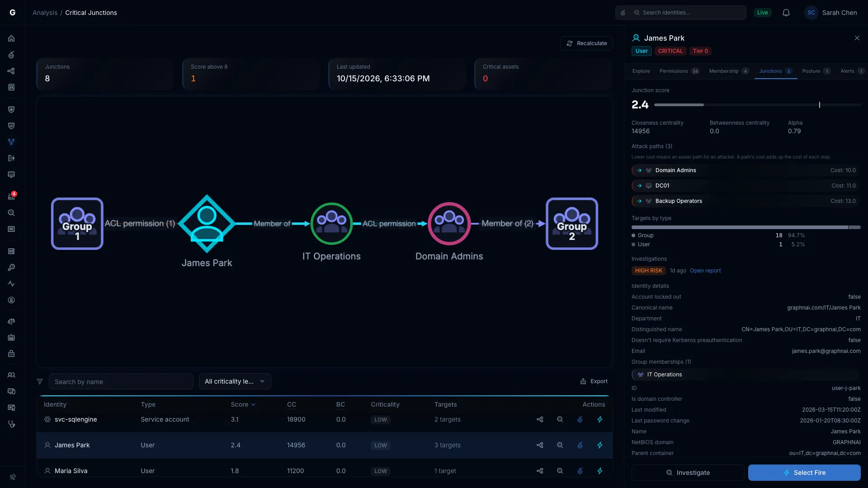Switch to Membership tab

coord(729,71)
